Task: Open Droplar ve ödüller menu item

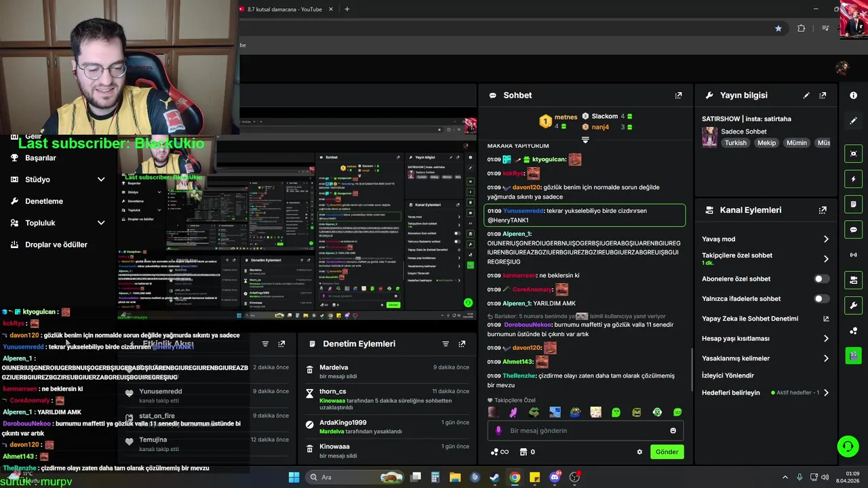Action: [x=56, y=245]
